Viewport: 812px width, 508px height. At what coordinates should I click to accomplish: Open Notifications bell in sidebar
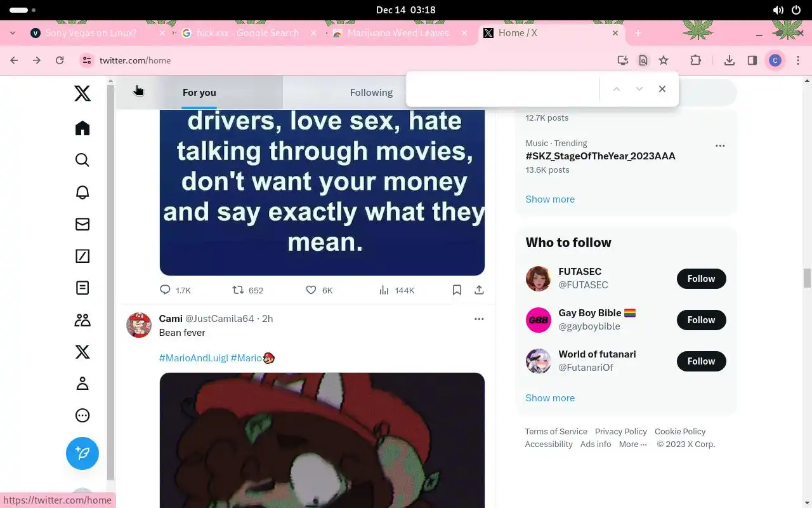(x=82, y=192)
